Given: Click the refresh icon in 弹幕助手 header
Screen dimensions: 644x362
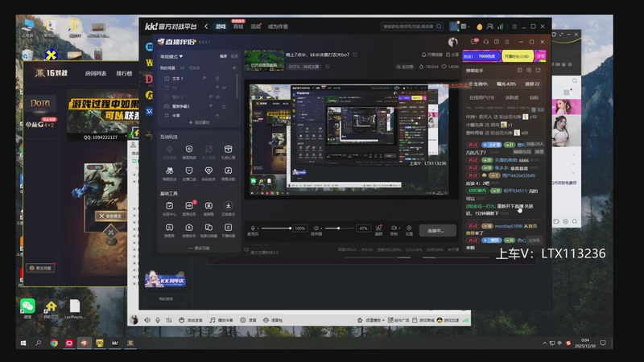Looking at the screenshot, I should pos(538,70).
